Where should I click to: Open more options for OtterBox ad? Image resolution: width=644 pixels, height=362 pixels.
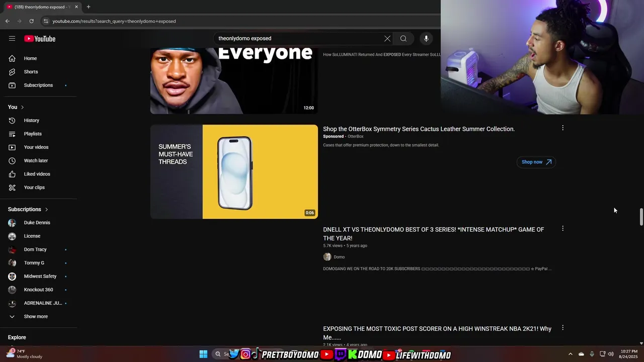click(x=562, y=128)
